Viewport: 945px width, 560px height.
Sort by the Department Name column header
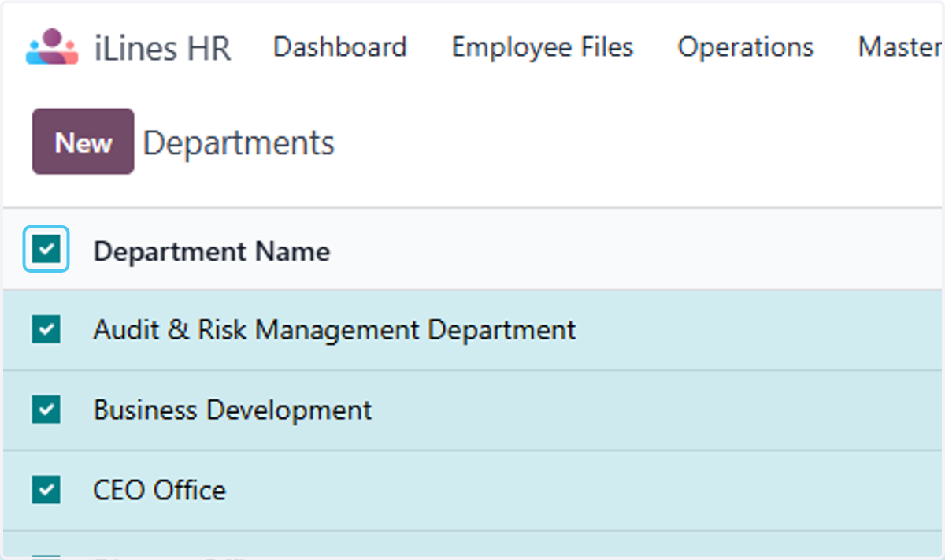pos(212,251)
